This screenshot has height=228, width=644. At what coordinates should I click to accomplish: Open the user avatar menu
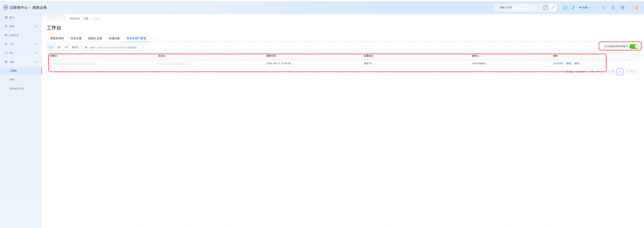point(636,8)
